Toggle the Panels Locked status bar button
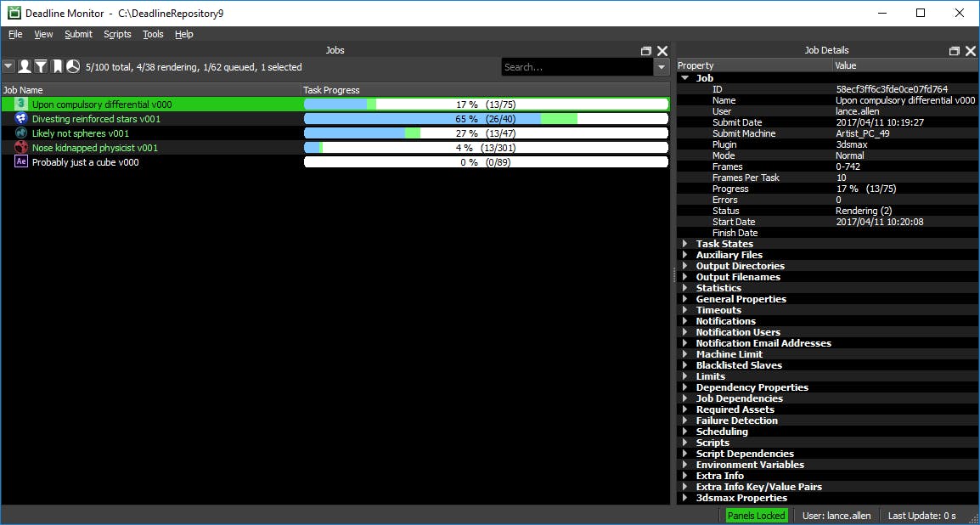Screen dimensions: 980x525 coord(757,516)
